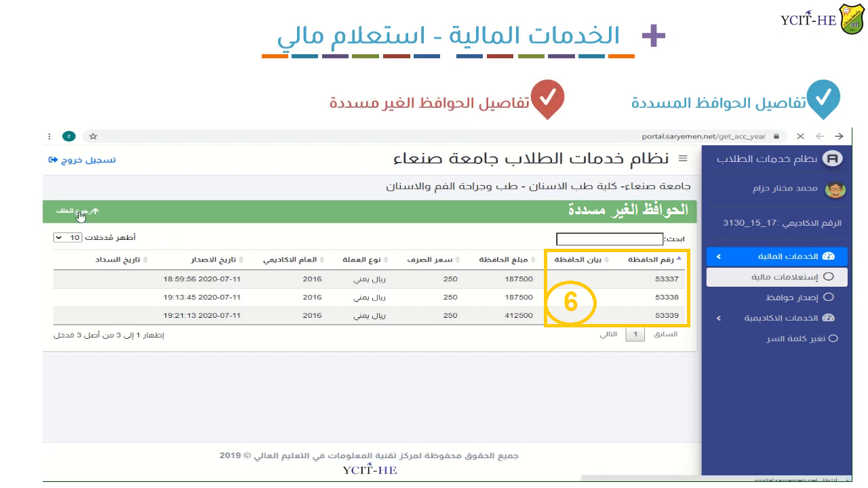Screen dimensions: 868x488
Task: Click the student user avatar icon
Action: click(835, 189)
